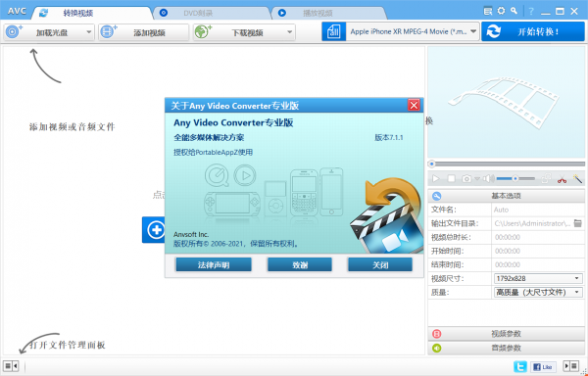Open Twitter share icon

click(x=520, y=366)
